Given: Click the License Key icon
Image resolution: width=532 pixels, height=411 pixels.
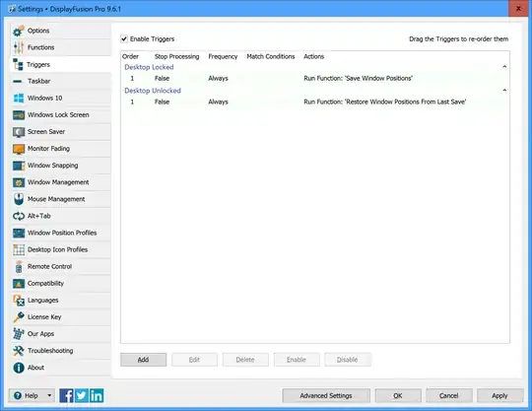Looking at the screenshot, I should tap(19, 317).
